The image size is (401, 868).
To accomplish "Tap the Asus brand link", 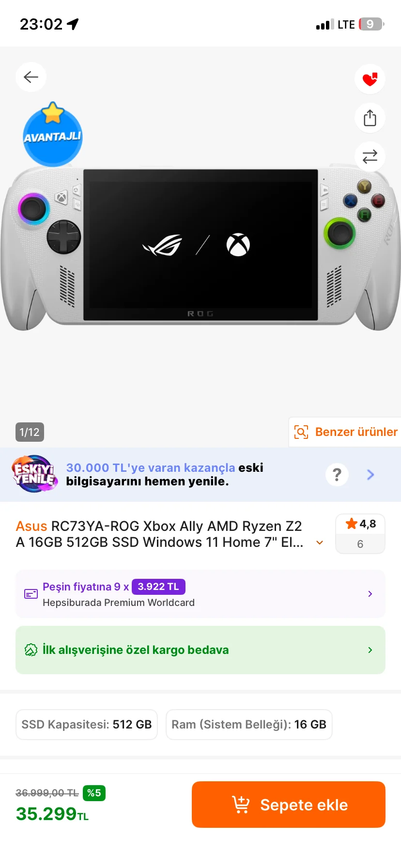I will pos(31,526).
